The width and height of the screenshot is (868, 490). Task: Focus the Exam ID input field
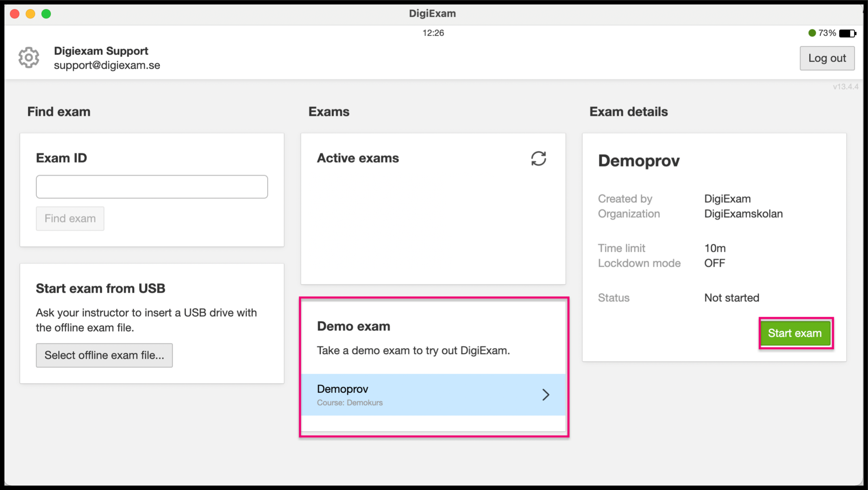[x=152, y=187]
